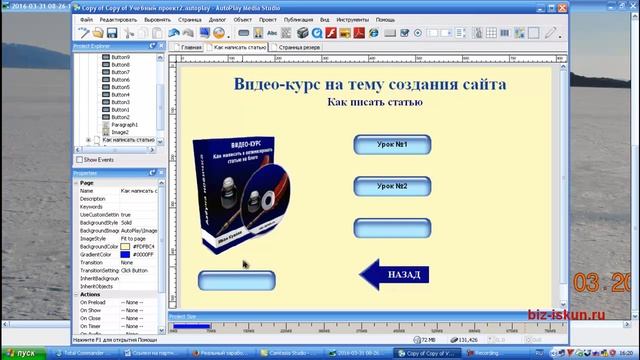
Task: Select the Урок №2 button on canvas
Action: (392, 186)
